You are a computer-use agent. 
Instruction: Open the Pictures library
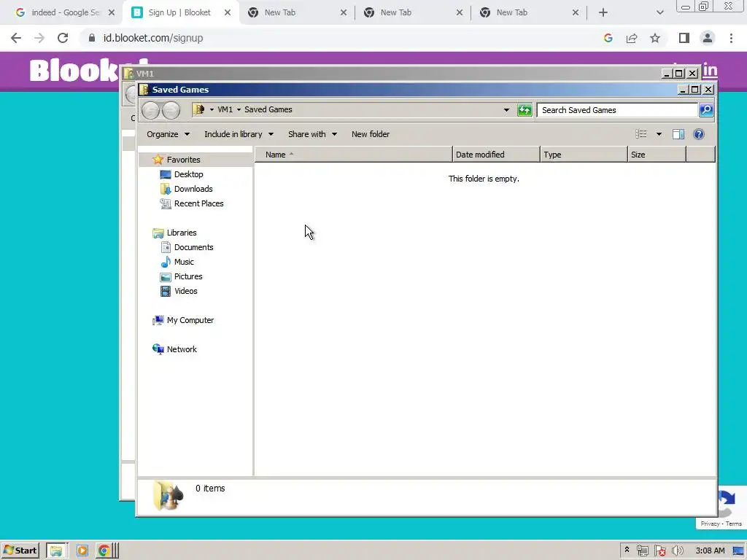[x=188, y=276]
